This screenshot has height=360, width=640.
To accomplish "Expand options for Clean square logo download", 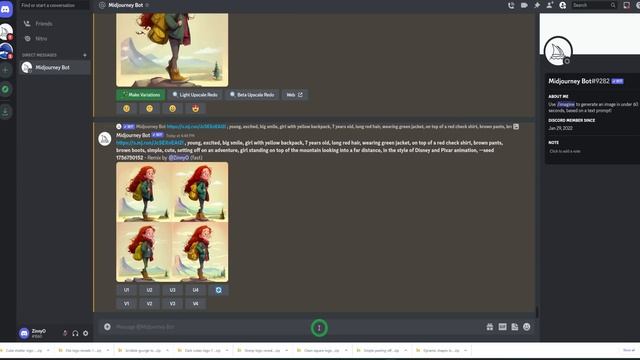I will 346,350.
